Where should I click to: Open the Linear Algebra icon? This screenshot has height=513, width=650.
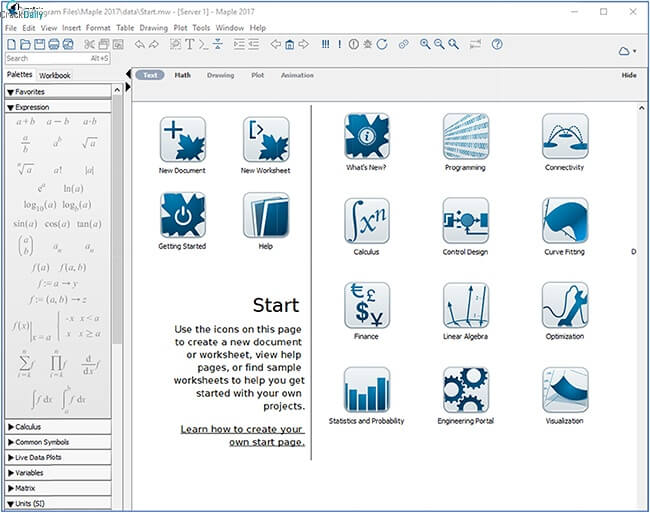click(x=466, y=305)
